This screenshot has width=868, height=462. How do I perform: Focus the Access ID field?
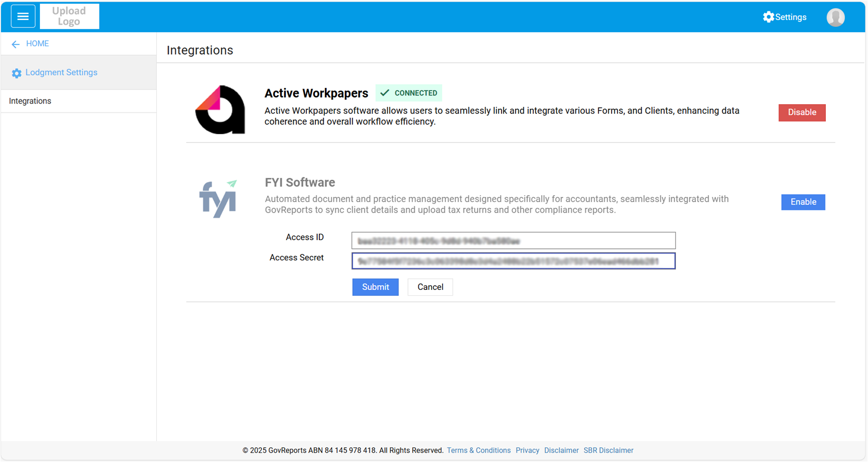513,240
